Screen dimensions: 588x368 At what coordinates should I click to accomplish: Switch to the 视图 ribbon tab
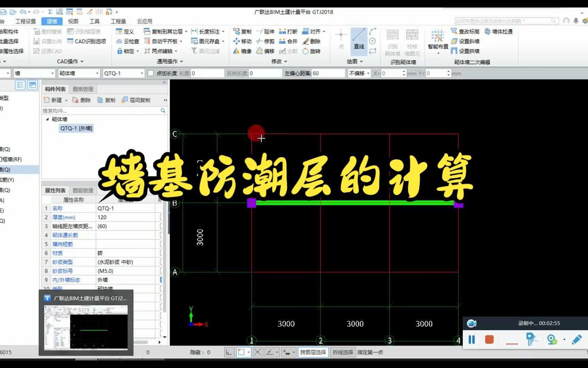(73, 21)
